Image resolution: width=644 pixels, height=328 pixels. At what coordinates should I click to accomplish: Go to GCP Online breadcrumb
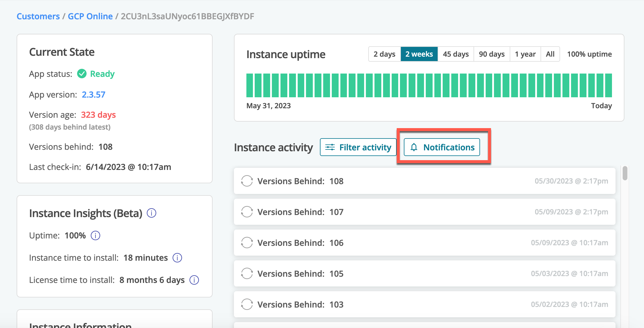tap(90, 16)
